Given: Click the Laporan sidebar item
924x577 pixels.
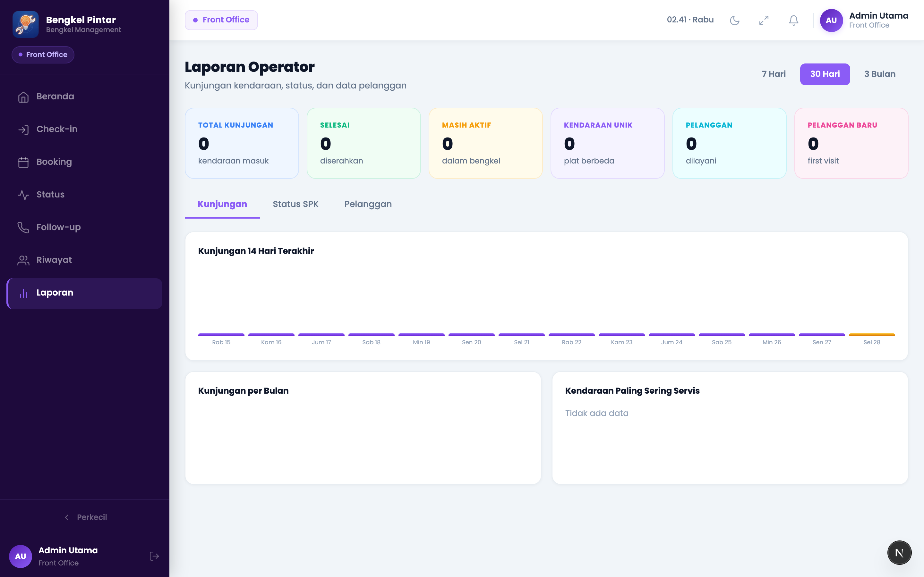Looking at the screenshot, I should point(84,293).
